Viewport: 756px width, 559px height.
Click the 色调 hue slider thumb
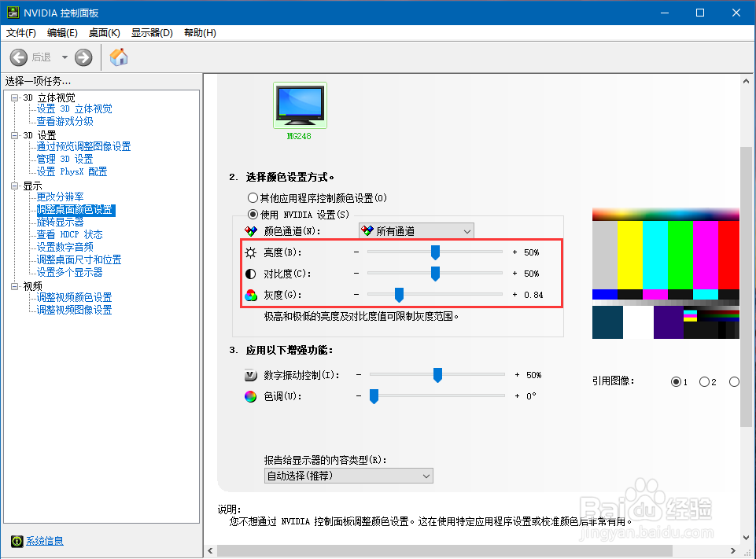point(374,395)
